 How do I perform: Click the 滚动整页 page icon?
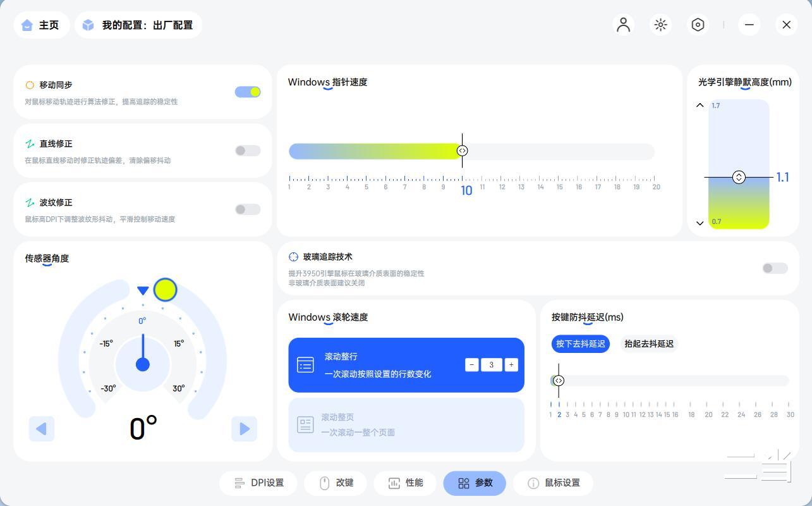point(305,424)
